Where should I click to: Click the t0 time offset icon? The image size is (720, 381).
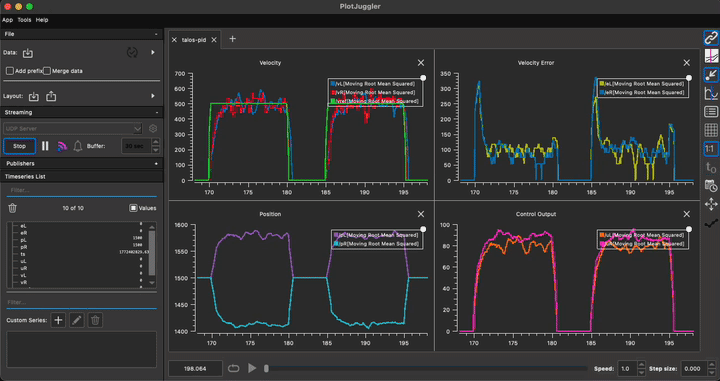pos(711,168)
